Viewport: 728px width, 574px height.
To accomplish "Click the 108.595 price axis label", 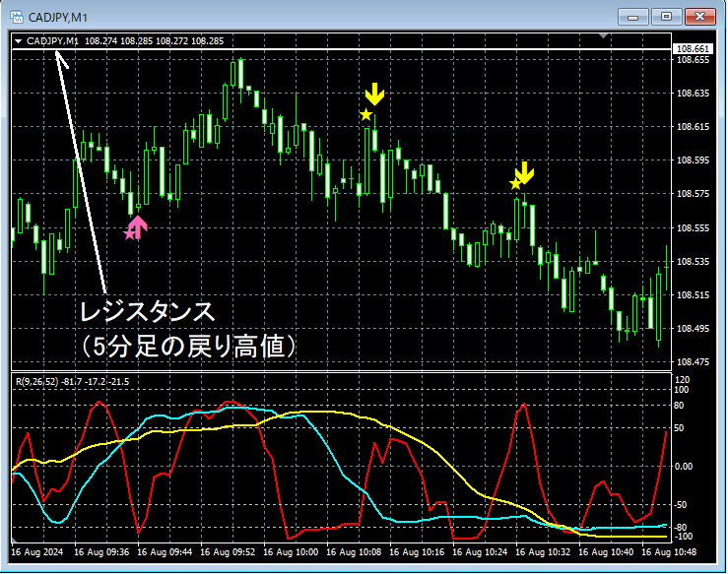I will (693, 160).
